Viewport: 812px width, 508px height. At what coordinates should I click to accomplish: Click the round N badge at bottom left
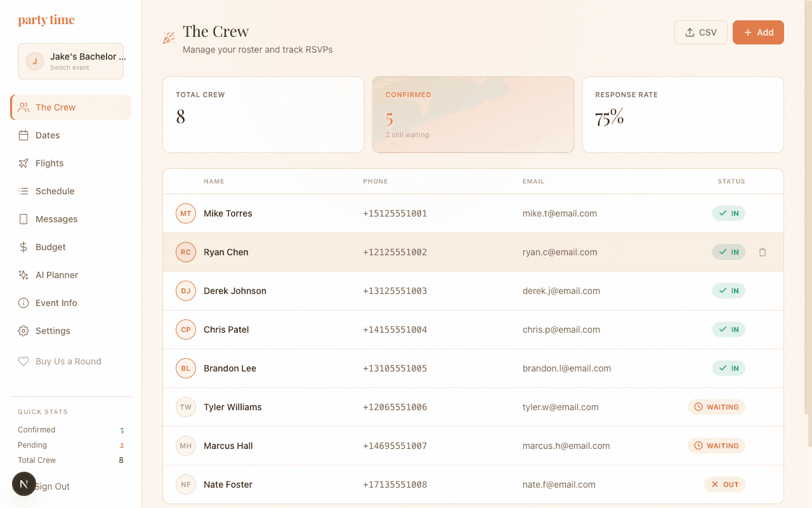pos(24,484)
